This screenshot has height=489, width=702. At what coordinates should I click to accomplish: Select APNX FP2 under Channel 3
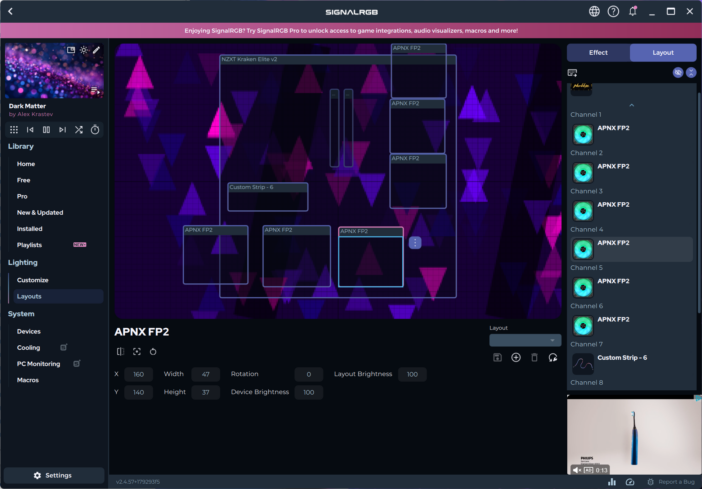(x=632, y=210)
